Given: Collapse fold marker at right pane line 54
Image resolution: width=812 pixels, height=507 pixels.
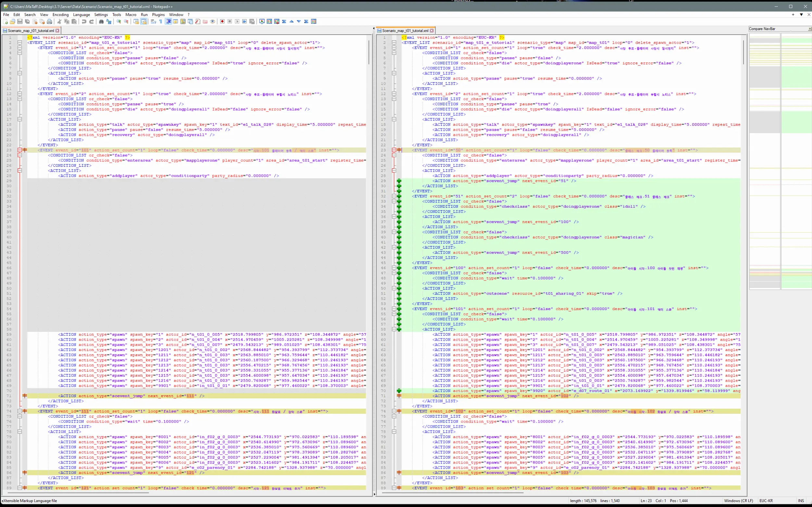Looking at the screenshot, I should (394, 309).
